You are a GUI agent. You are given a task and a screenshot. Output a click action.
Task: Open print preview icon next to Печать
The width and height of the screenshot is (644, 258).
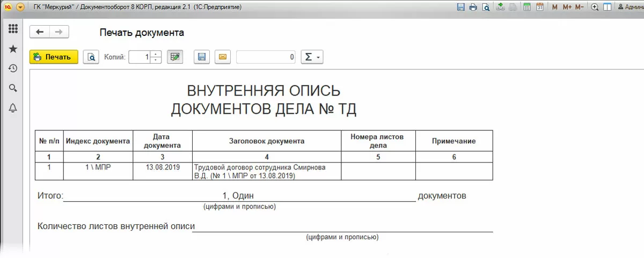(91, 57)
